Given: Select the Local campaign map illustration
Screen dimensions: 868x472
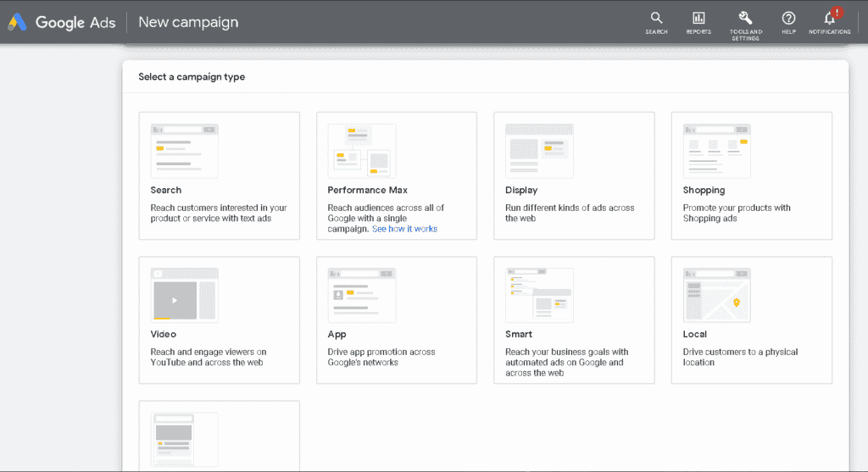Looking at the screenshot, I should point(717,295).
